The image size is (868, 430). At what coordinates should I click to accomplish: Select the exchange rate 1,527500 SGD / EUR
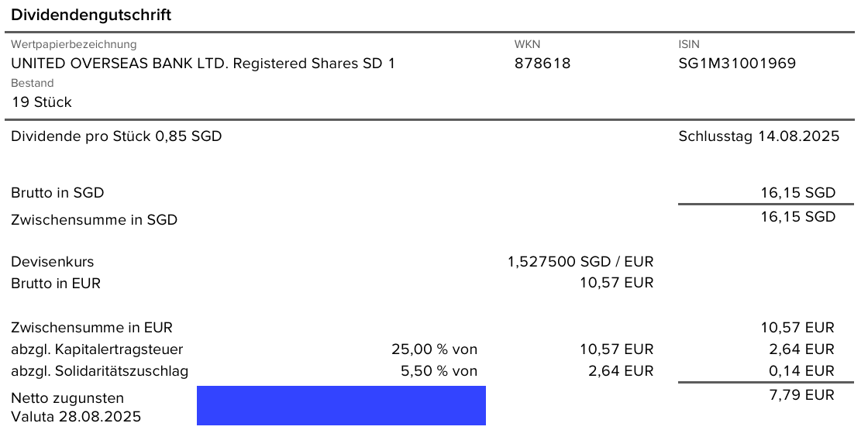point(580,262)
